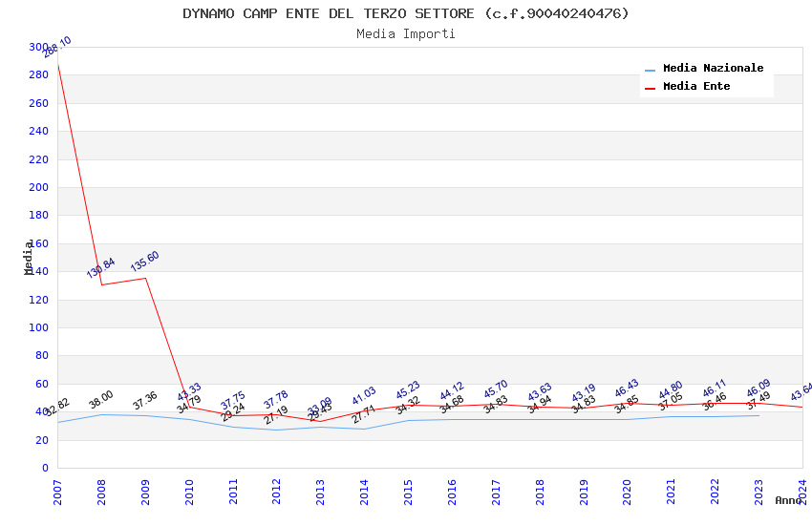Click the 44.80 data label

[671, 390]
